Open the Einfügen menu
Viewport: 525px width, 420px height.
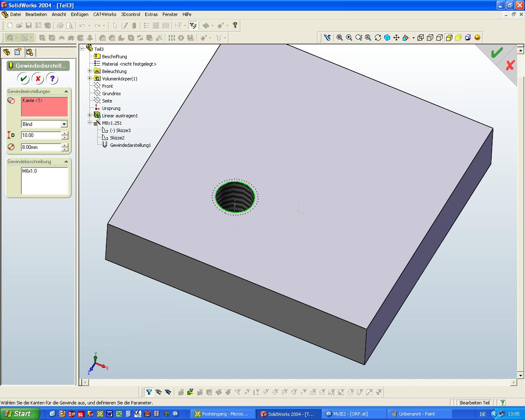pyautogui.click(x=80, y=14)
